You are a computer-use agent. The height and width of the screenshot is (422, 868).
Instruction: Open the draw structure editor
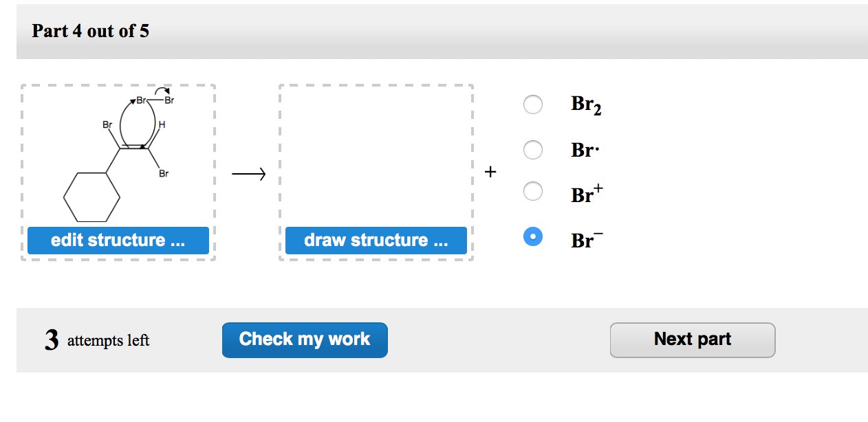pyautogui.click(x=376, y=240)
